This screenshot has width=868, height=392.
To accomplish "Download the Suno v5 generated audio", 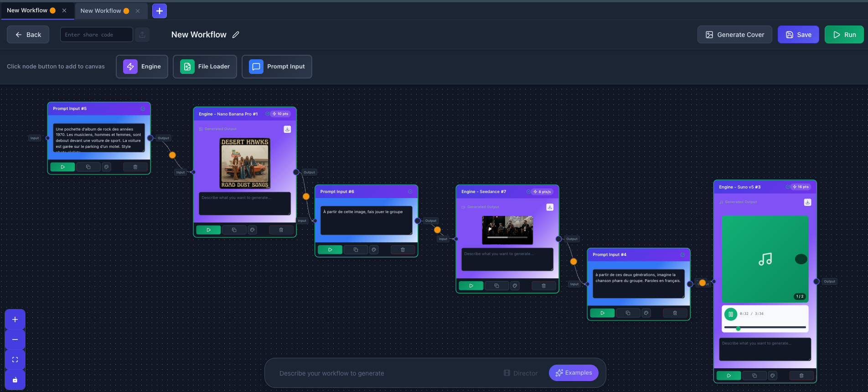I will pos(807,202).
